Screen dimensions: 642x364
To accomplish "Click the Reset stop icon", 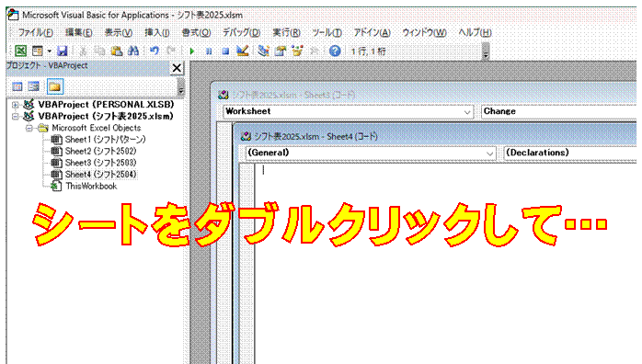I will coord(225,51).
